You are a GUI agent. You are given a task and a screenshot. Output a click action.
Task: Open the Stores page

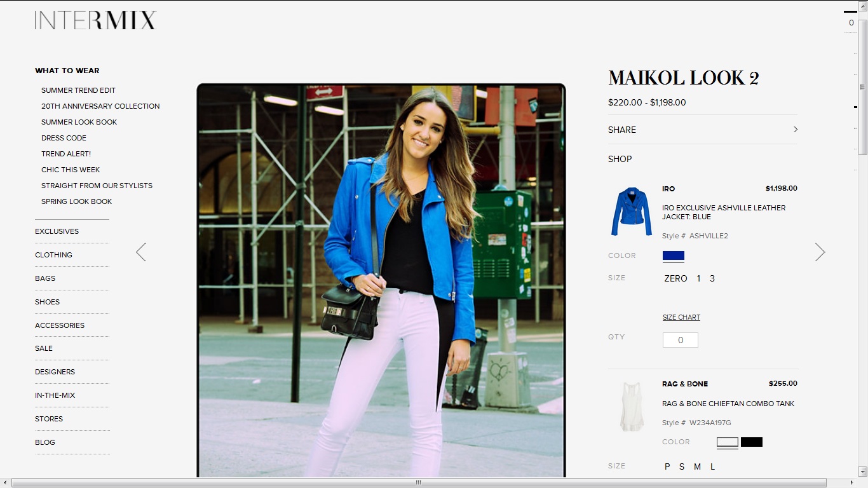click(x=49, y=419)
